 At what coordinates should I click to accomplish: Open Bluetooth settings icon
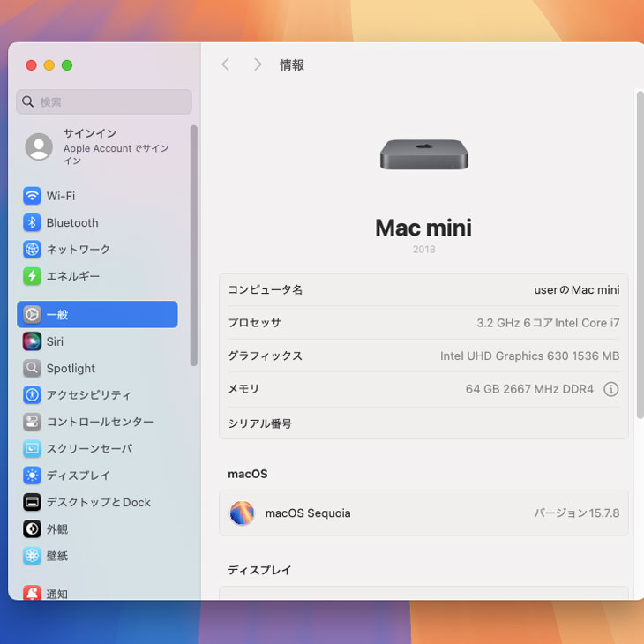(32, 222)
